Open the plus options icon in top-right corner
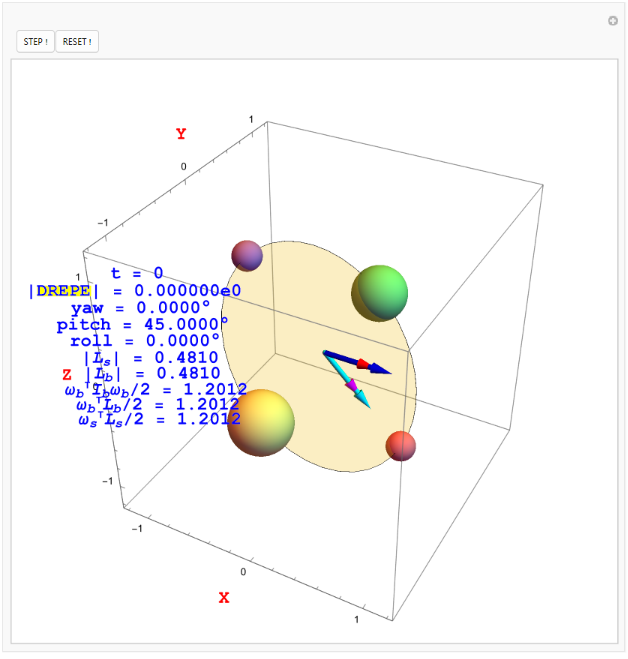 (x=613, y=21)
